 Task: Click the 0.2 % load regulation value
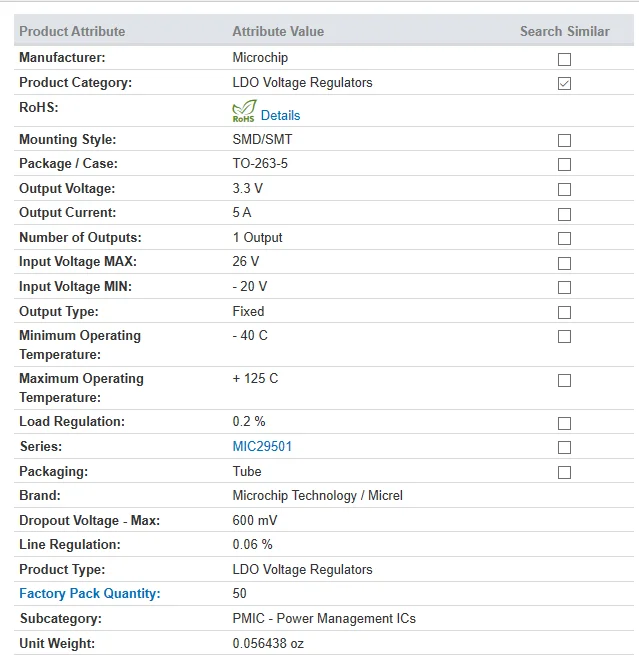click(x=248, y=421)
